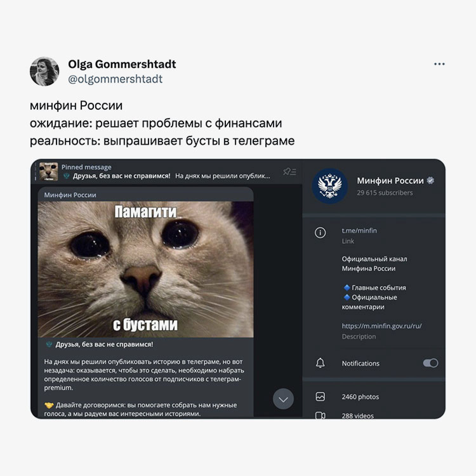Open the pinned messages list icon

(x=289, y=172)
